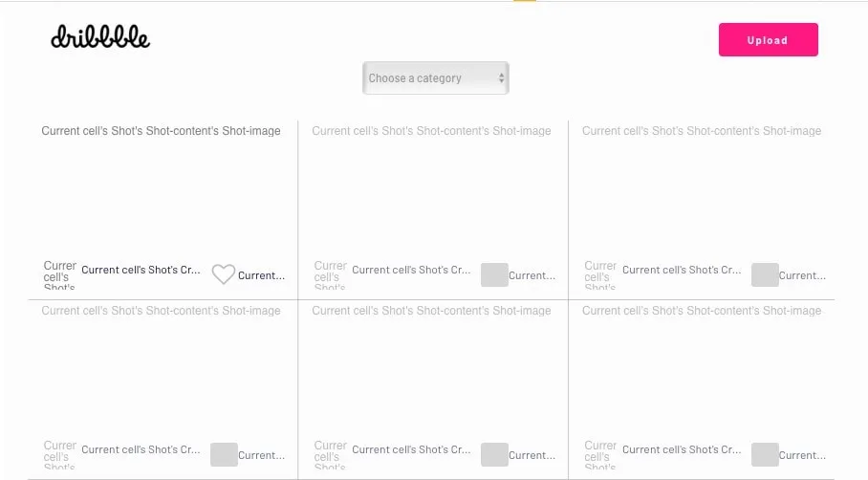The height and width of the screenshot is (480, 868).
Task: Click the like box in the top-middle shot
Action: tap(494, 275)
